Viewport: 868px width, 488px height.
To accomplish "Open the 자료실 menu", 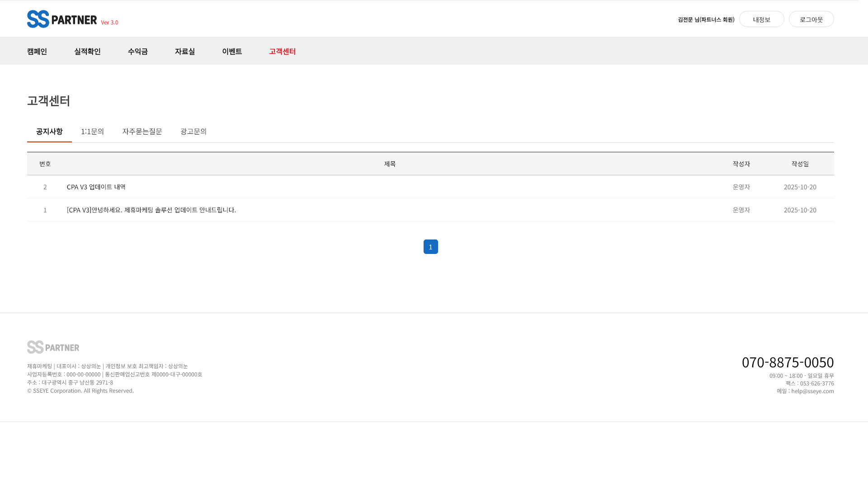I will pos(184,52).
